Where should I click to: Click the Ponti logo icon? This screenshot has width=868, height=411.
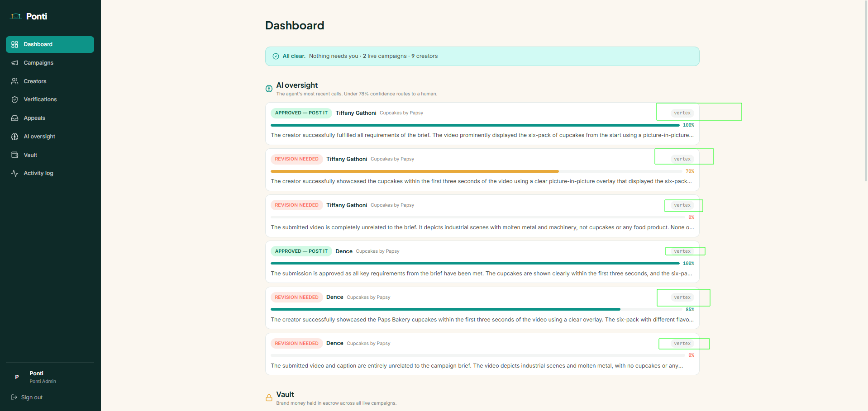[16, 16]
